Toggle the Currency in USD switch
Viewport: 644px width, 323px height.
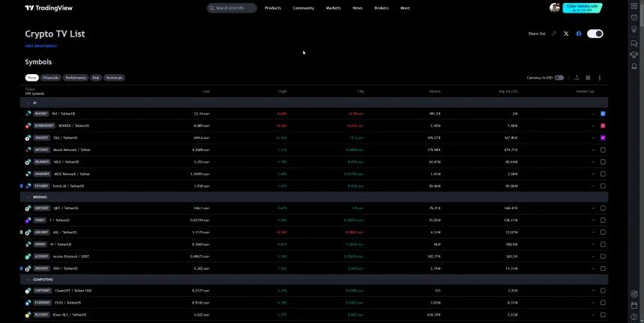tap(559, 78)
